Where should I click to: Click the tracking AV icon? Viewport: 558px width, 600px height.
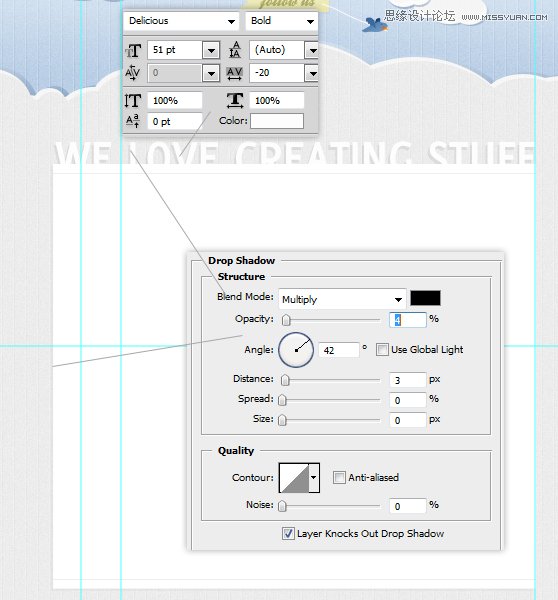(234, 73)
